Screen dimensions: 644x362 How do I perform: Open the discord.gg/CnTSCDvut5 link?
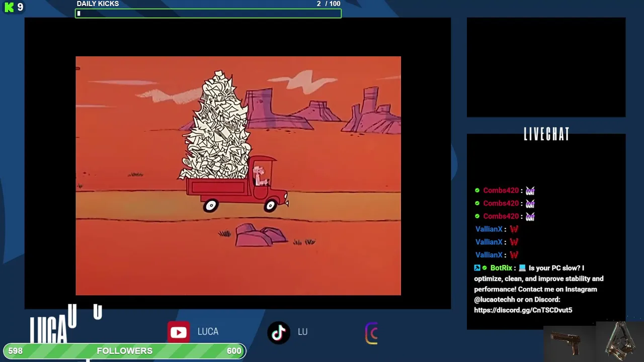pyautogui.click(x=523, y=310)
